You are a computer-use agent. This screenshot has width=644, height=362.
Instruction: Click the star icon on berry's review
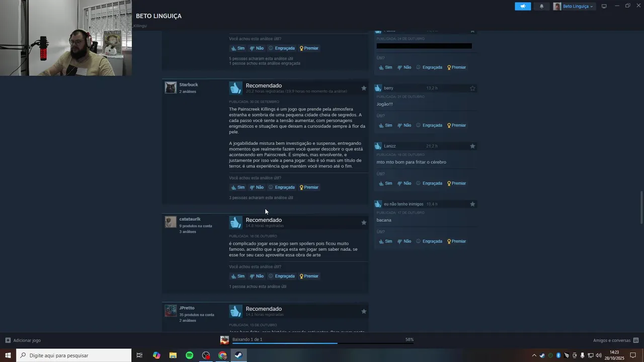[x=472, y=88]
